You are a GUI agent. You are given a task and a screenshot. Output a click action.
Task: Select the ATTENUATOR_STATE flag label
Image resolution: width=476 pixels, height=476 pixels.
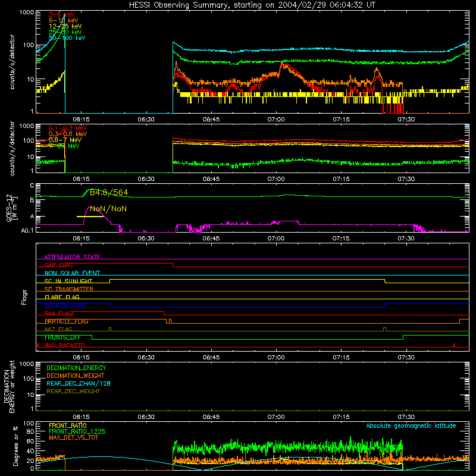72,257
